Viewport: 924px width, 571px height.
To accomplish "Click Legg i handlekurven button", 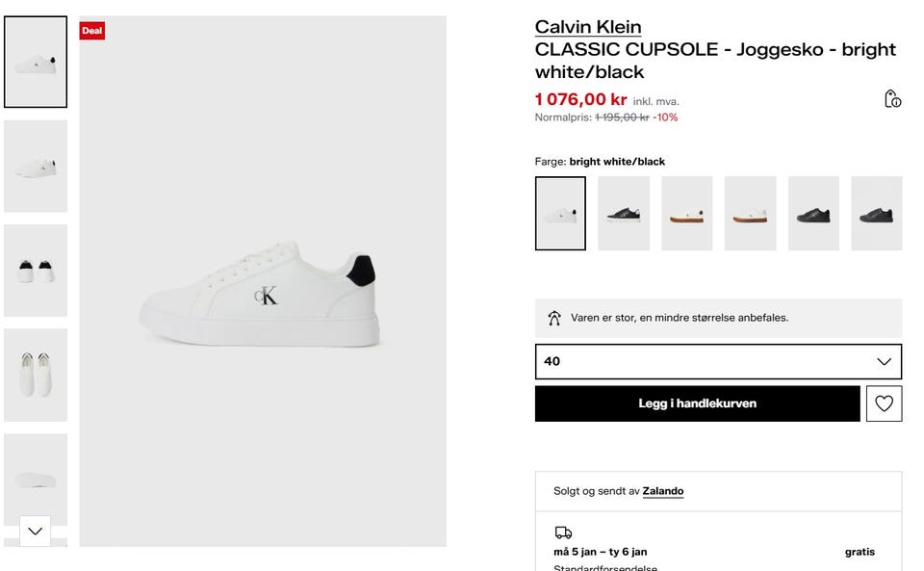I will pyautogui.click(x=697, y=403).
